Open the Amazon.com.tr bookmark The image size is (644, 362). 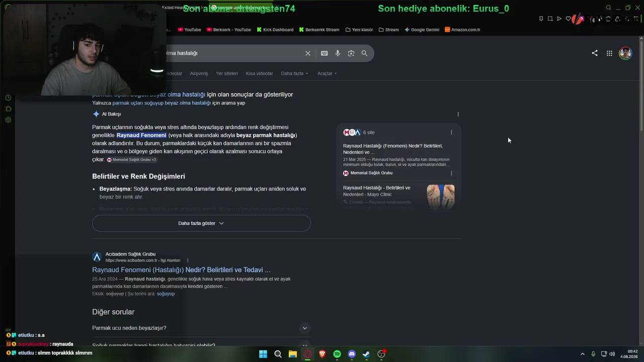(x=462, y=30)
